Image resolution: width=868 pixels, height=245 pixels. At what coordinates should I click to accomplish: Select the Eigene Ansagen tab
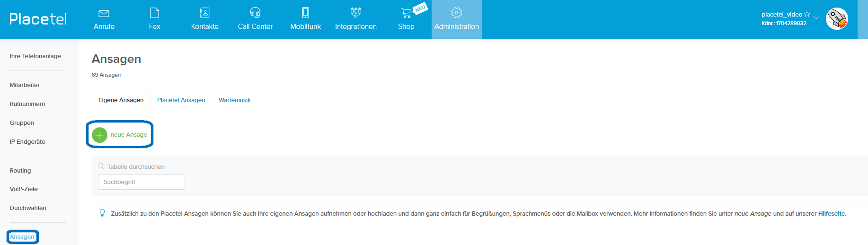coord(121,100)
